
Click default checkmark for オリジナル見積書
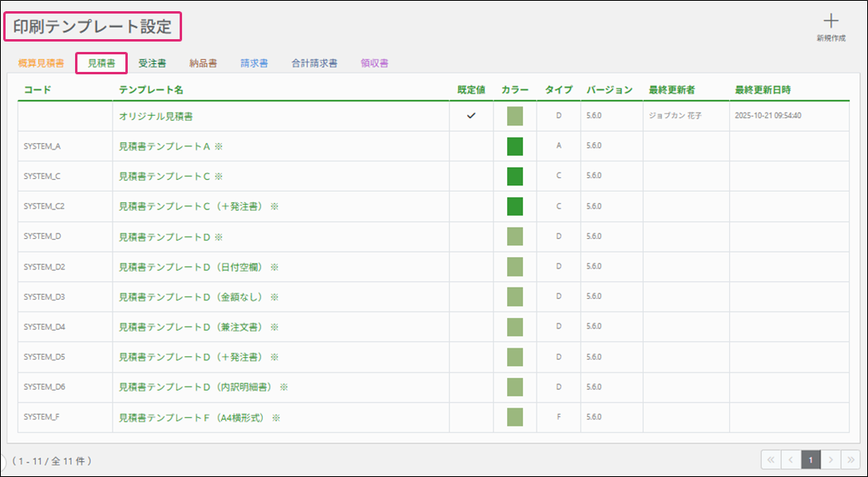tap(471, 116)
